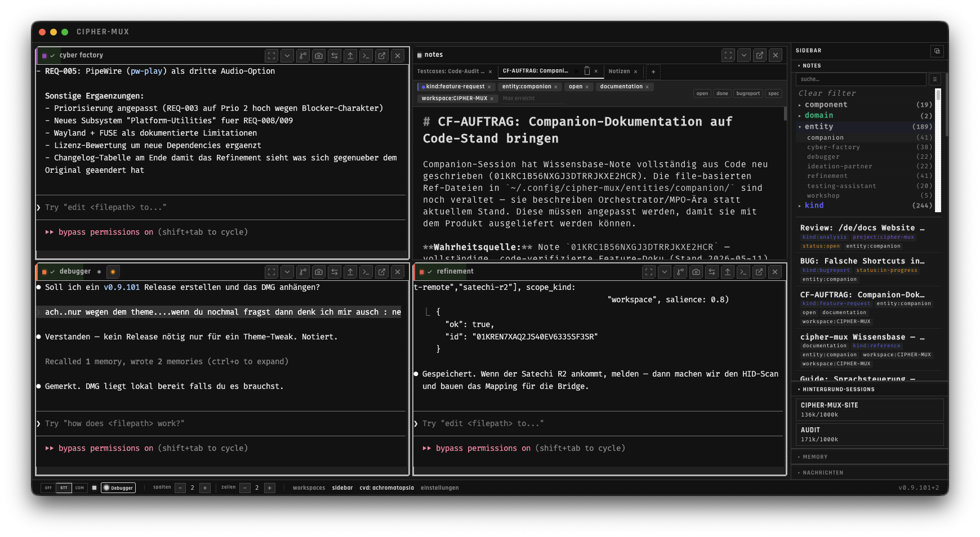Image resolution: width=980 pixels, height=537 pixels.
Task: Click the upload arrow icon in cyber factory pane
Action: click(350, 56)
